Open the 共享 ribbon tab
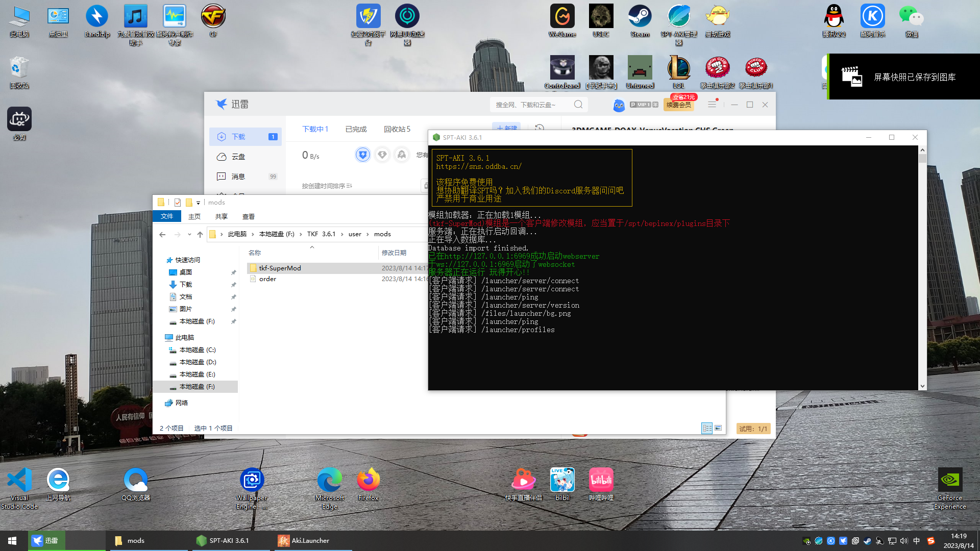This screenshot has width=980, height=551. click(x=221, y=216)
